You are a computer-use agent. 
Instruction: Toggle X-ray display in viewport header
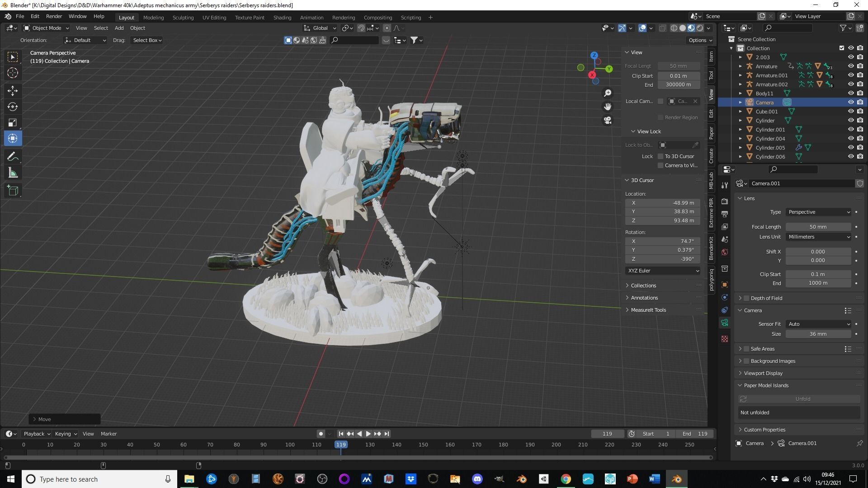tap(662, 28)
